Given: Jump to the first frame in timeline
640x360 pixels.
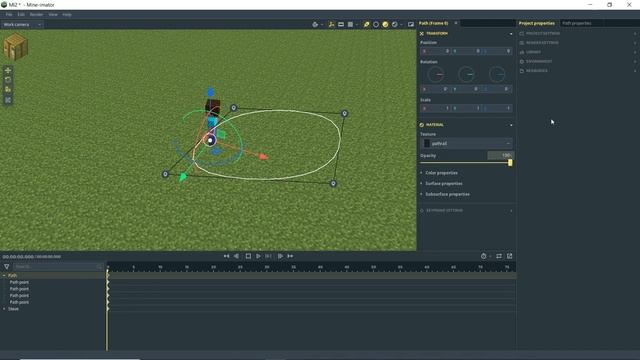Looking at the screenshot, I should click(x=227, y=256).
